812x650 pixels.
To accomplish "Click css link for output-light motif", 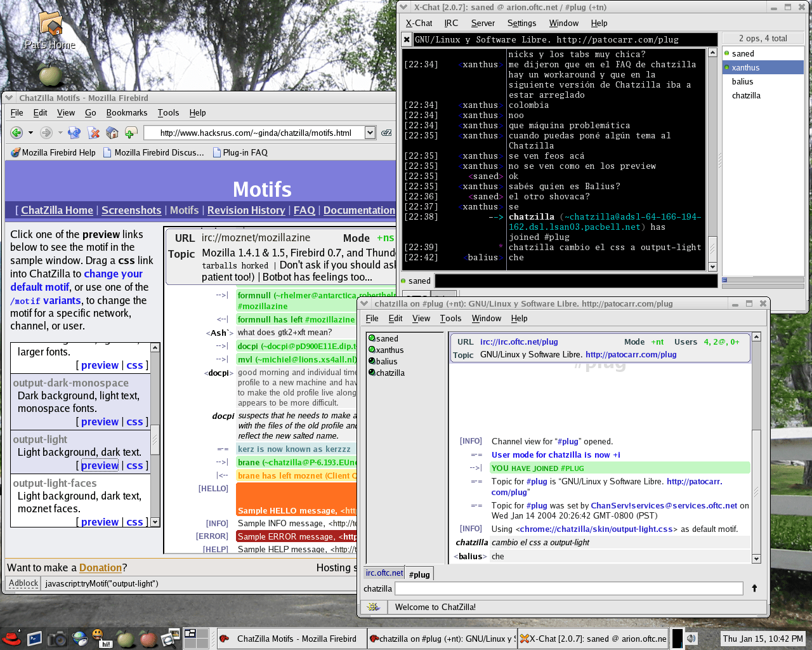I will (134, 465).
